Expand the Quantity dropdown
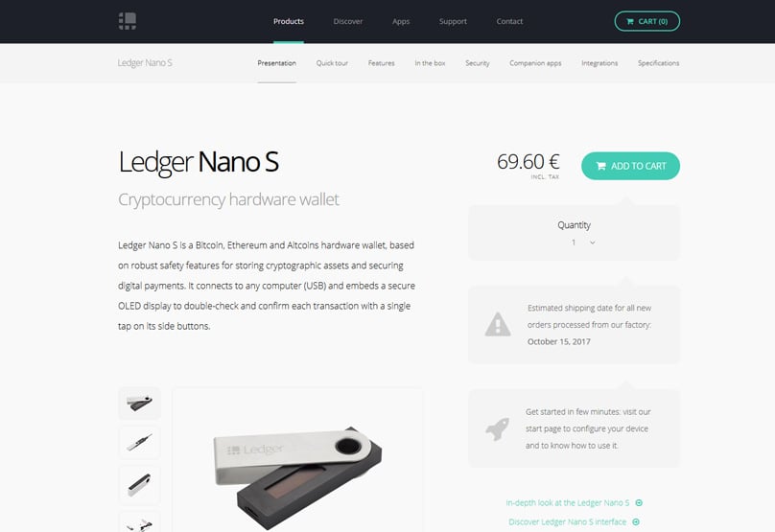 [x=583, y=243]
